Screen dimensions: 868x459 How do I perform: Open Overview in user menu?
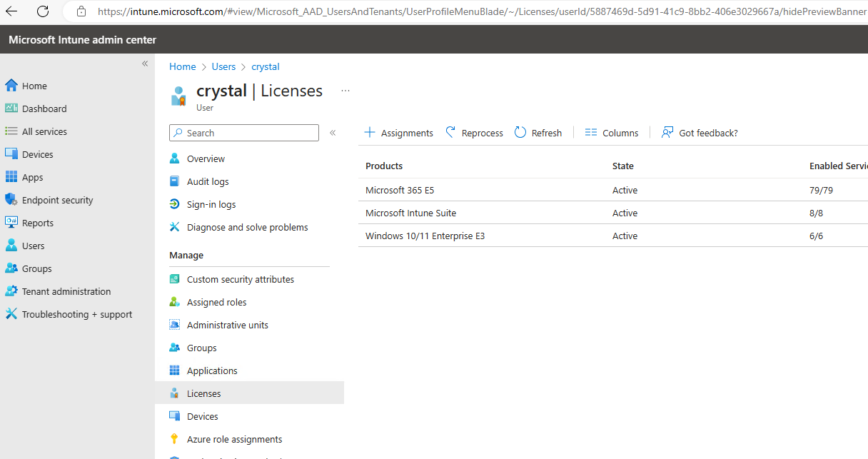[x=206, y=158]
